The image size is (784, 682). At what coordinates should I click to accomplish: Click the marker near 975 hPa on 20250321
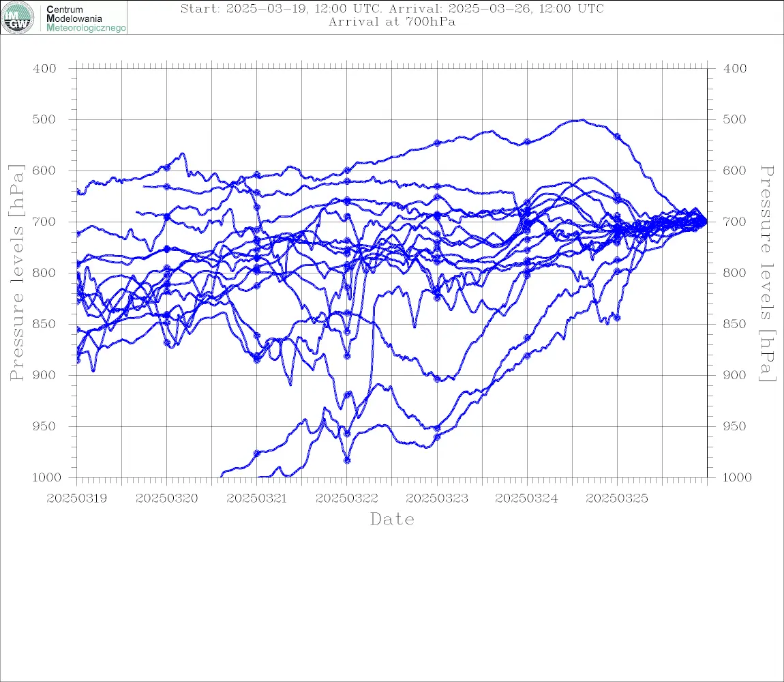pyautogui.click(x=257, y=454)
